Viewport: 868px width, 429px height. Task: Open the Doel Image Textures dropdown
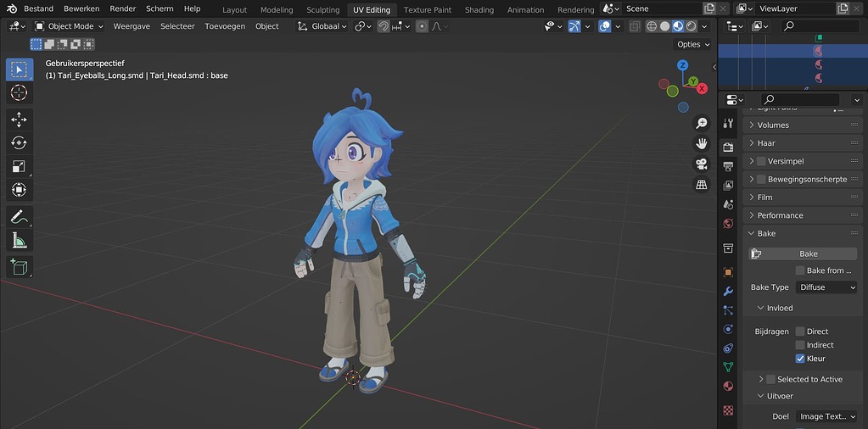pos(826,416)
